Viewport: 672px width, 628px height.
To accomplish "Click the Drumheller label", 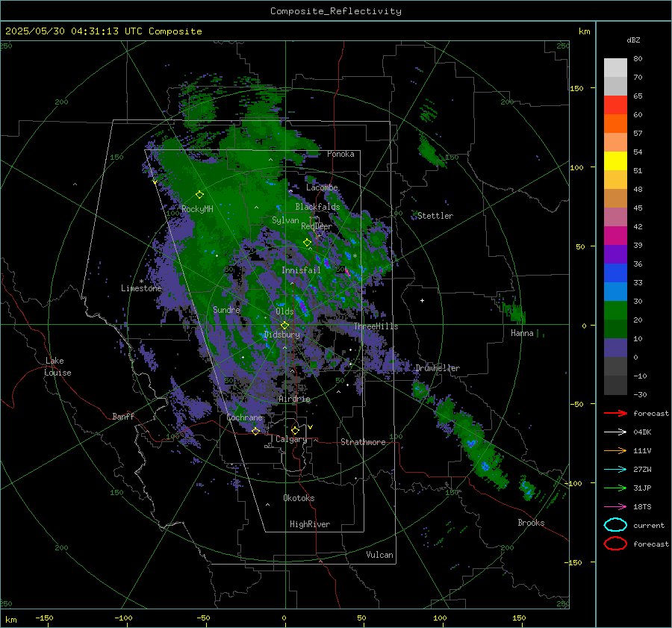I will 438,368.
